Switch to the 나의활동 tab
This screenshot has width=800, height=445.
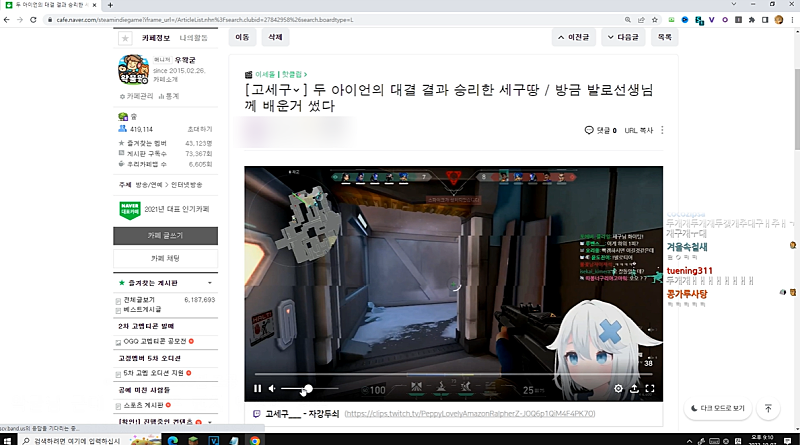click(193, 38)
